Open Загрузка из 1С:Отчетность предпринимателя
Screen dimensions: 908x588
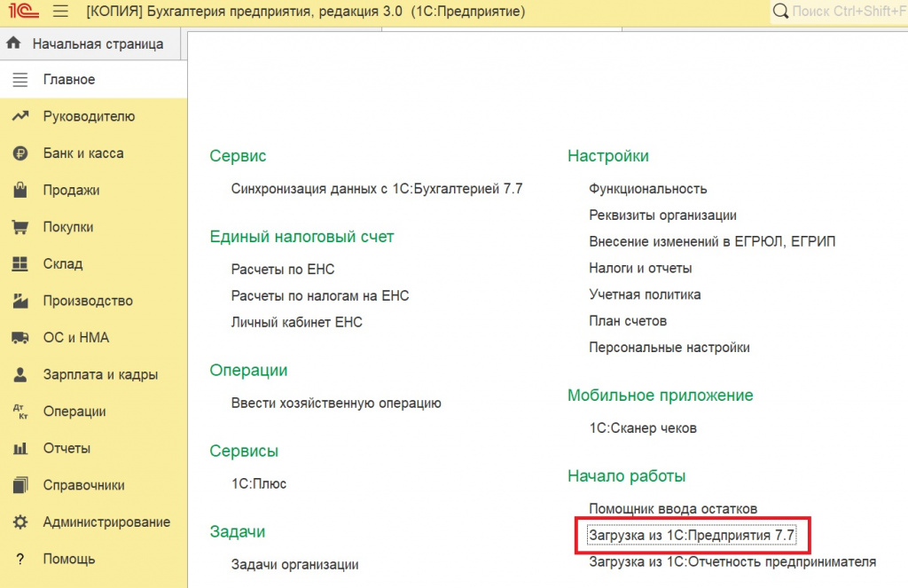coord(732,562)
